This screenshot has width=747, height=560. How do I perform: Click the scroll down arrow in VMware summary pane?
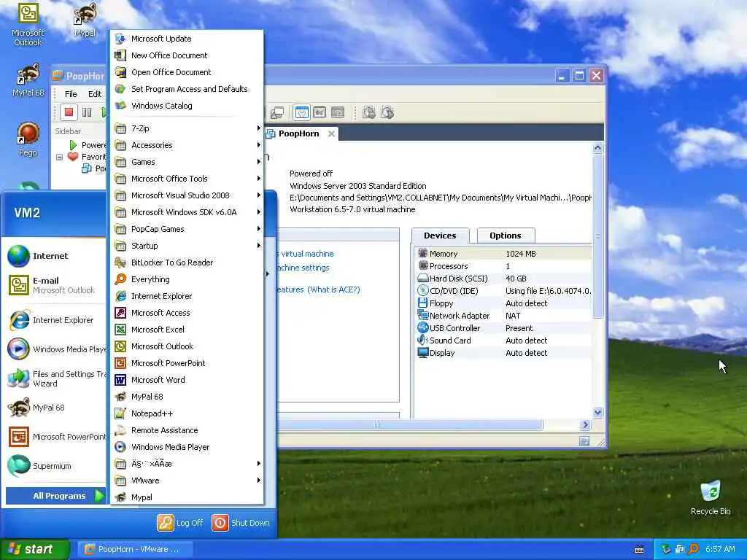tap(597, 413)
